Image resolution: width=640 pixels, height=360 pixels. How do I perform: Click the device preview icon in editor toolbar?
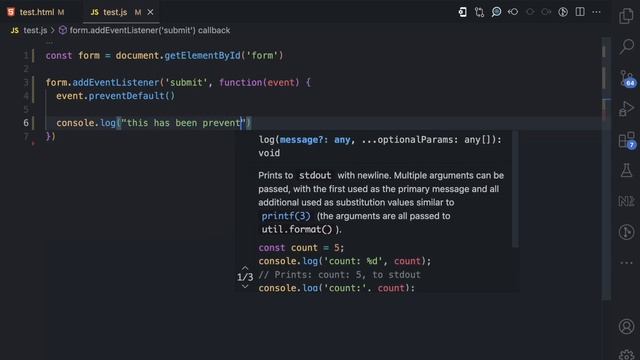click(462, 12)
